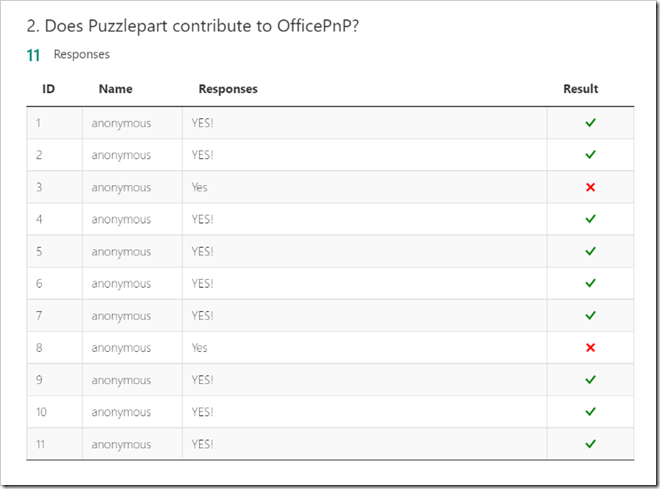Click the red X result in row 3
This screenshot has width=660, height=489.
pyautogui.click(x=590, y=187)
